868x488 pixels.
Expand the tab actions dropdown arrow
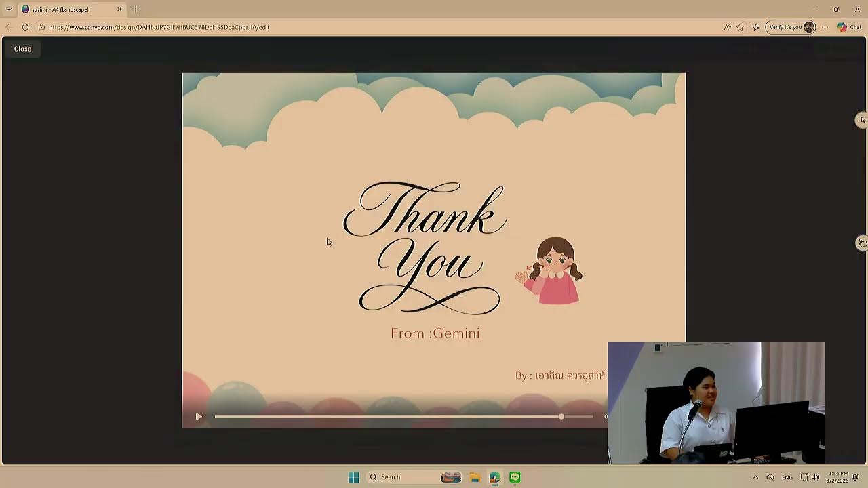click(x=9, y=9)
